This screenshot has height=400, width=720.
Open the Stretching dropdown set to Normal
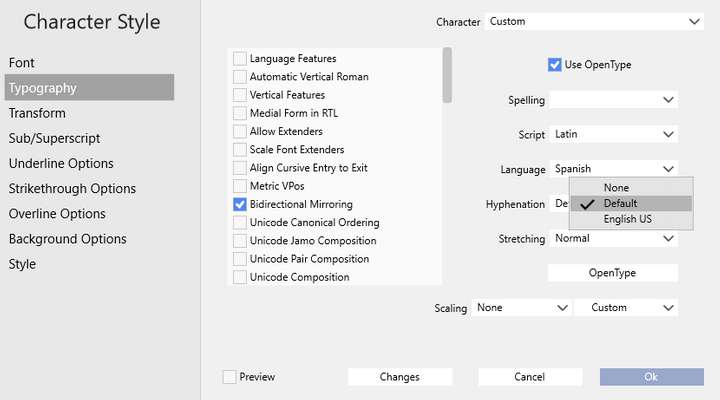[613, 239]
